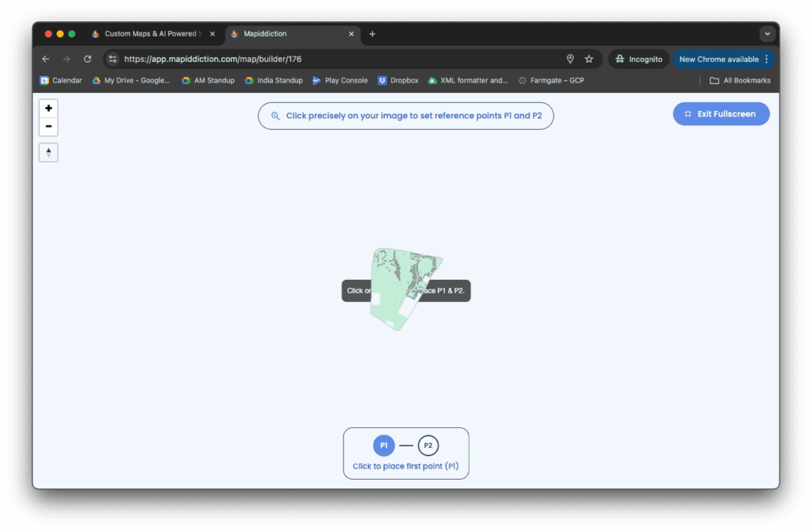
Task: Click the browser back arrow
Action: (45, 59)
